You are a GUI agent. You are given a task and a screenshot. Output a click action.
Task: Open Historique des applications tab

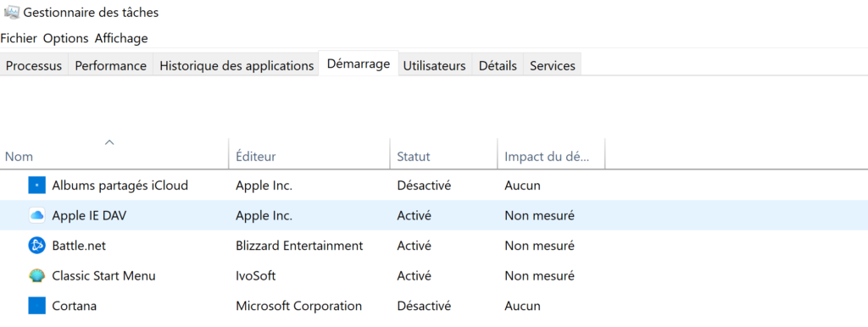point(236,65)
